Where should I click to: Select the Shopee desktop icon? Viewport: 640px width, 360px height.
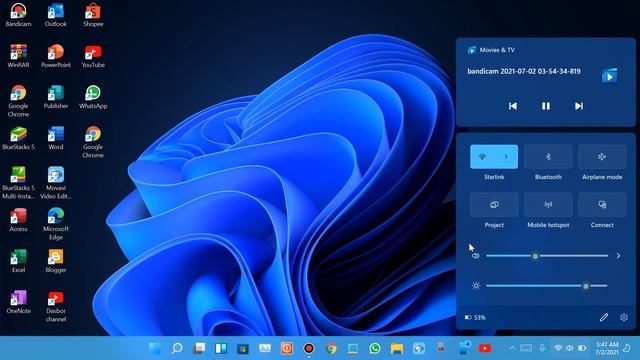coord(93,15)
